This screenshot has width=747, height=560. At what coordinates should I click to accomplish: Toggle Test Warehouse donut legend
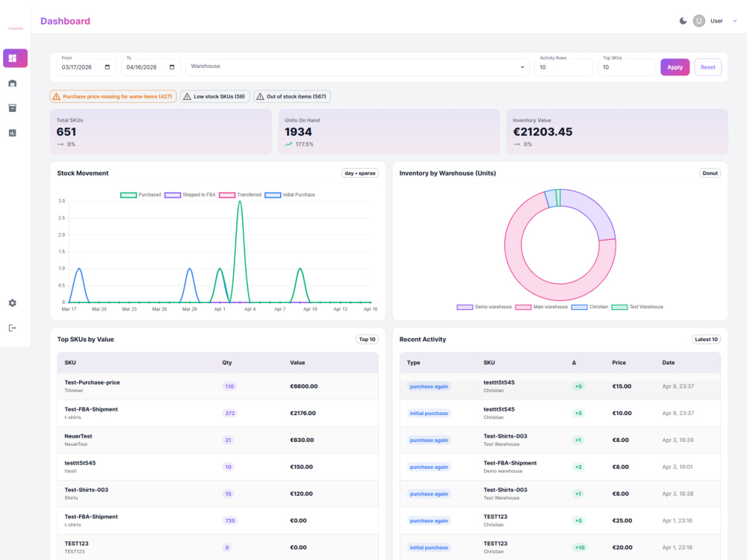[x=637, y=307]
